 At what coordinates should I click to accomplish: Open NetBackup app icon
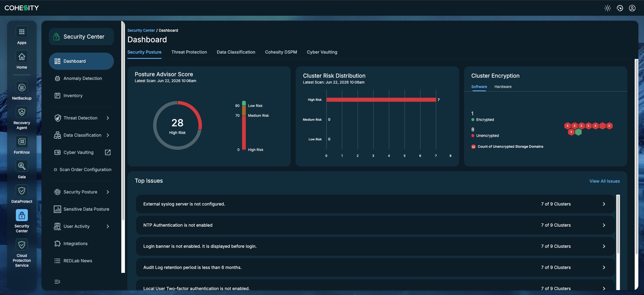click(22, 88)
